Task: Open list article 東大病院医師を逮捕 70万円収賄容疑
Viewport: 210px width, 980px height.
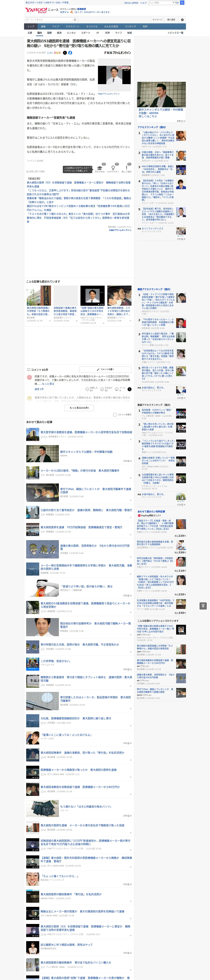Action: coord(82,527)
